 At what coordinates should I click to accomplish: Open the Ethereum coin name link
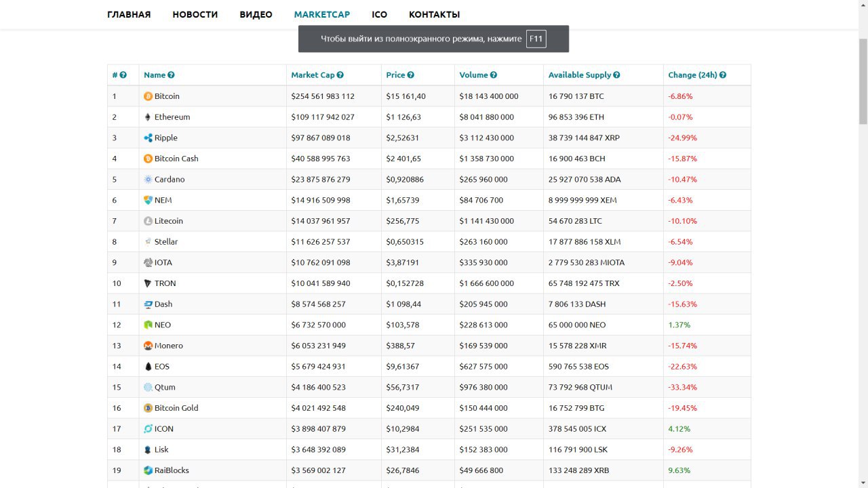172,117
